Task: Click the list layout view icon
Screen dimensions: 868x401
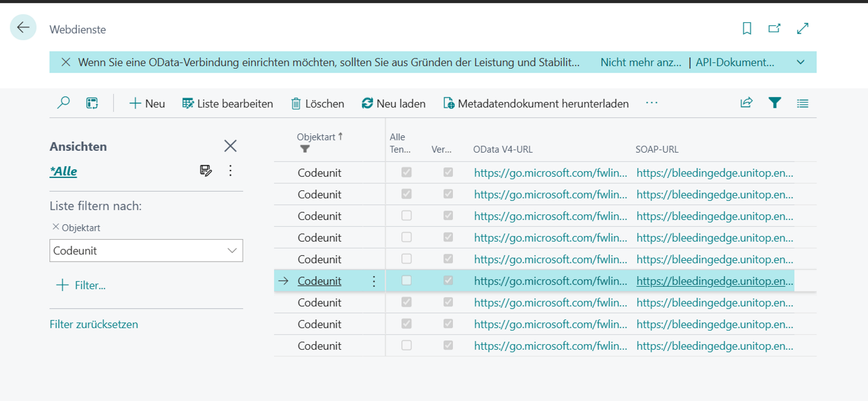Action: click(802, 103)
